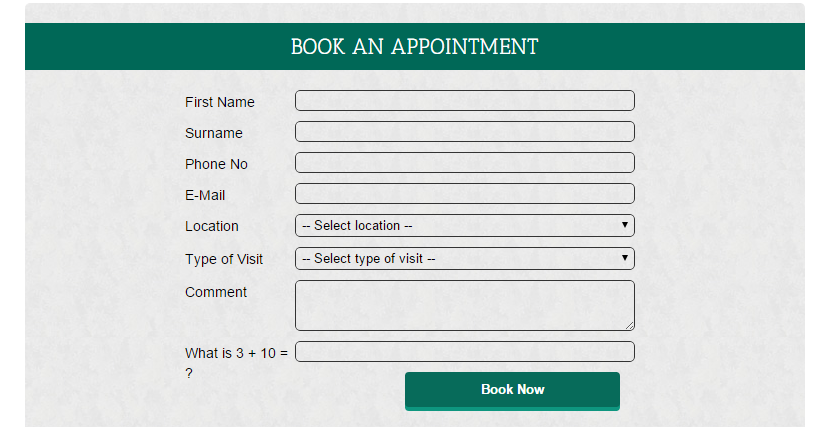The height and width of the screenshot is (427, 828).
Task: Click the "Type of Visit" label
Action: pyautogui.click(x=224, y=259)
